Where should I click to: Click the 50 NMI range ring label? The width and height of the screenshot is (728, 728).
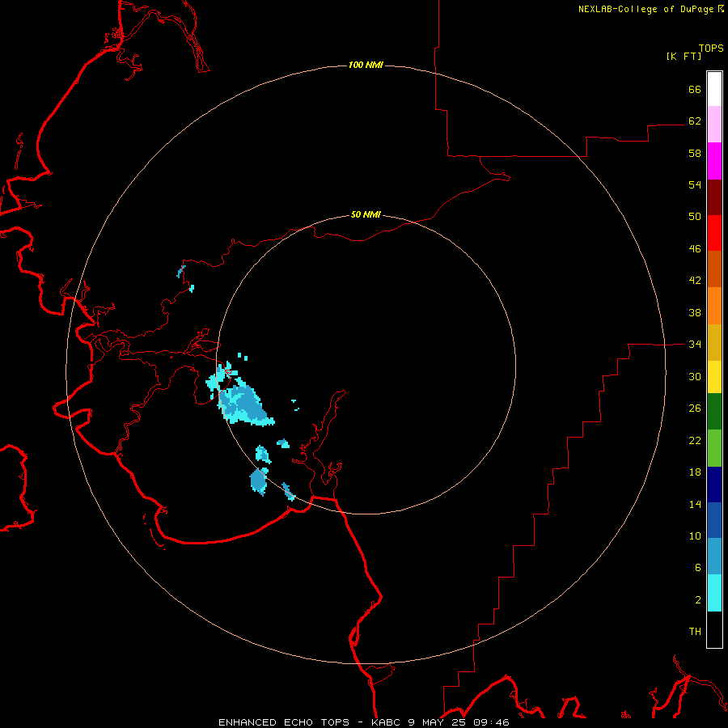[366, 214]
